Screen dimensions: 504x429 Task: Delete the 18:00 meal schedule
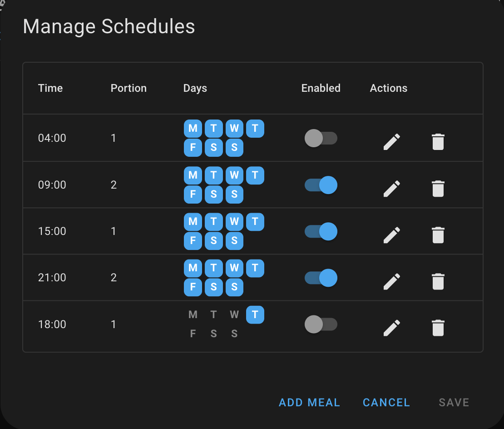click(438, 328)
